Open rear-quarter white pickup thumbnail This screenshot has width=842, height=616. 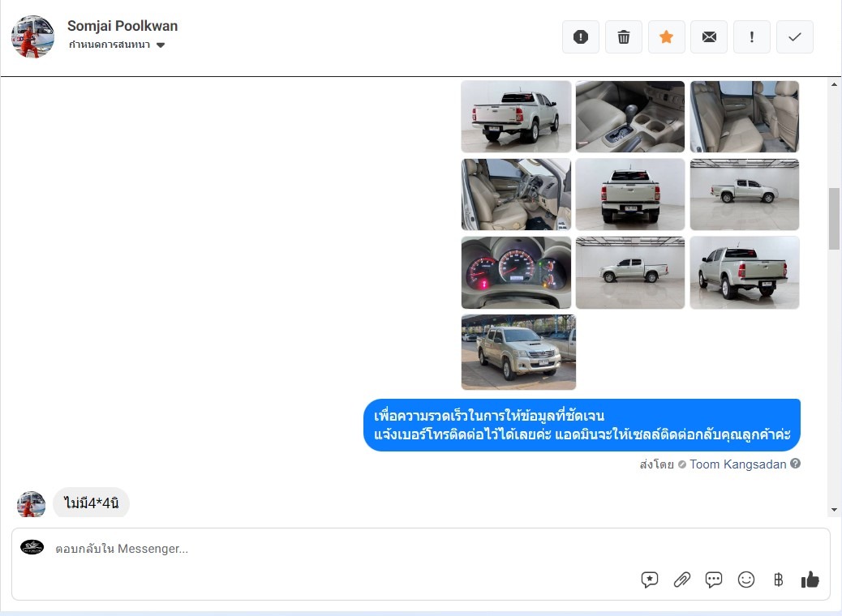click(516, 117)
